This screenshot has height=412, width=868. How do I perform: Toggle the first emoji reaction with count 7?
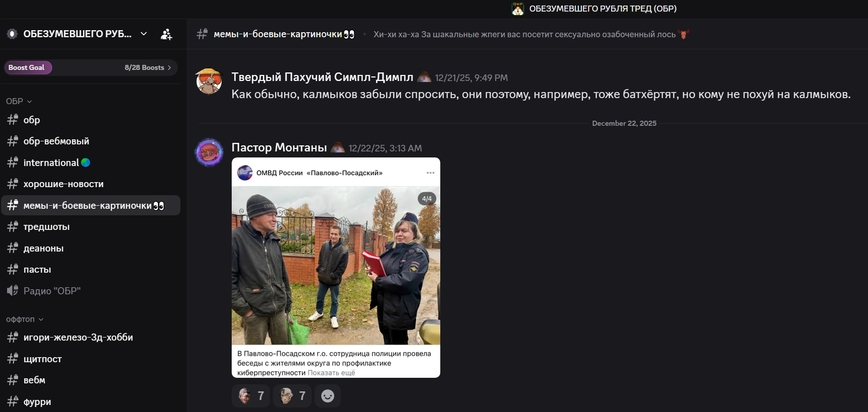click(251, 396)
